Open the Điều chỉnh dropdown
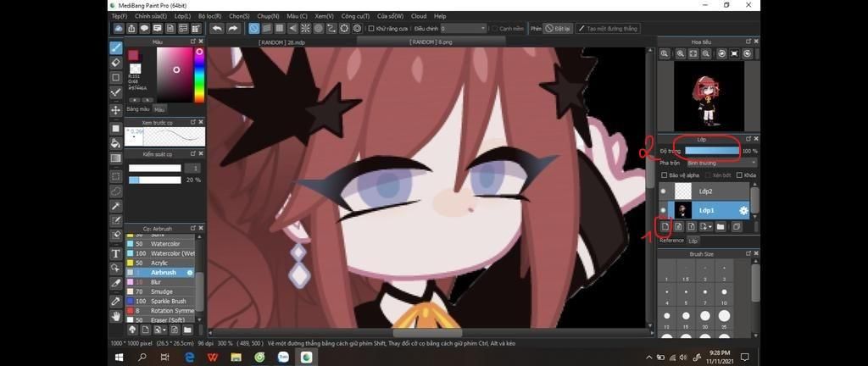Screen dimensions: 868x366 [464, 28]
